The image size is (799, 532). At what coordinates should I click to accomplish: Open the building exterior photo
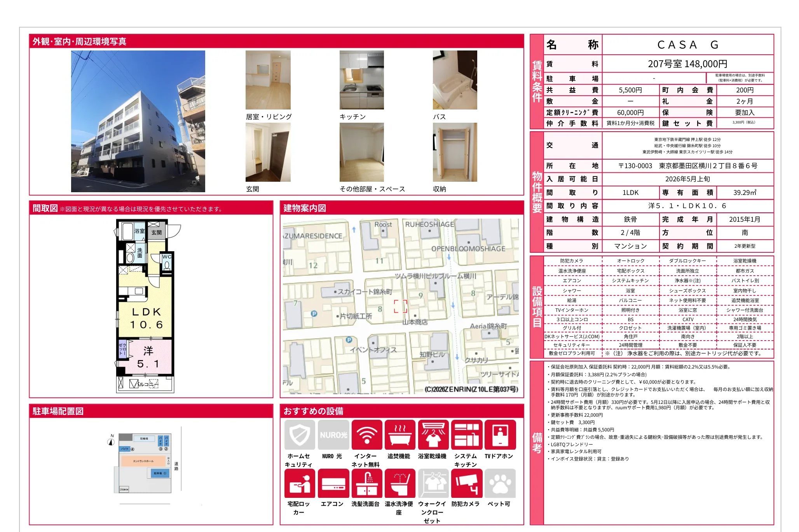[138, 121]
